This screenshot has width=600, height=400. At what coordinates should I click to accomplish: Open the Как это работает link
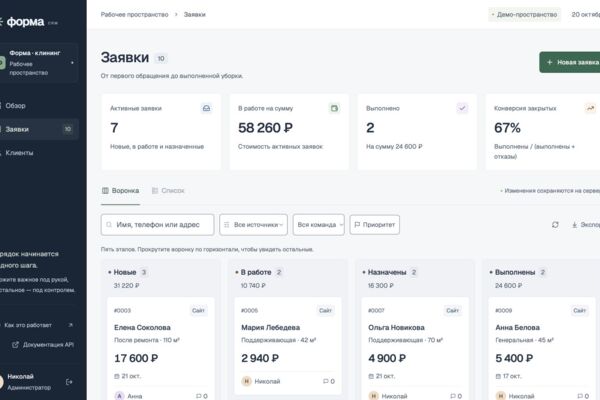pyautogui.click(x=38, y=325)
